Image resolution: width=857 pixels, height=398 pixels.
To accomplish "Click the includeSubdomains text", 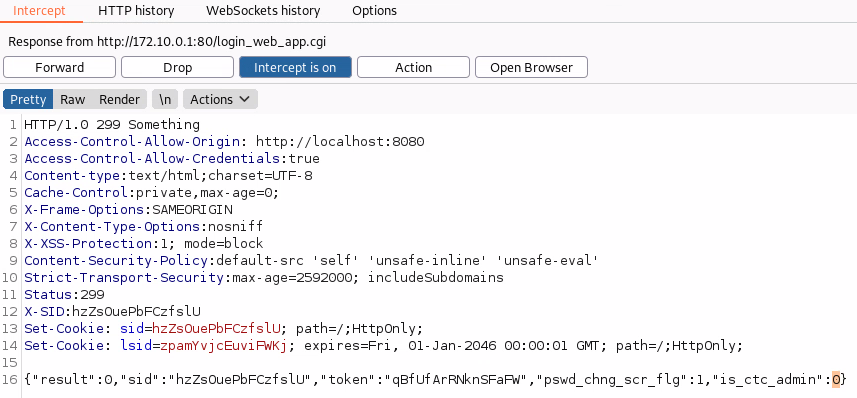I will point(436,277).
